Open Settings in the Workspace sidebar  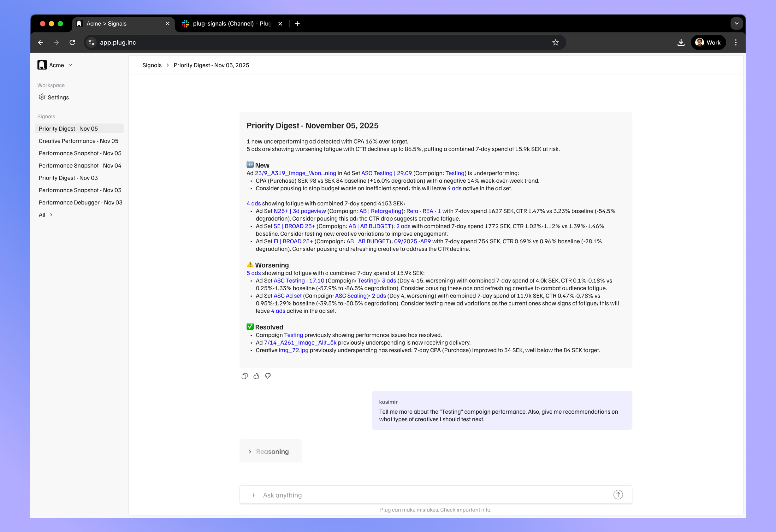click(x=58, y=97)
